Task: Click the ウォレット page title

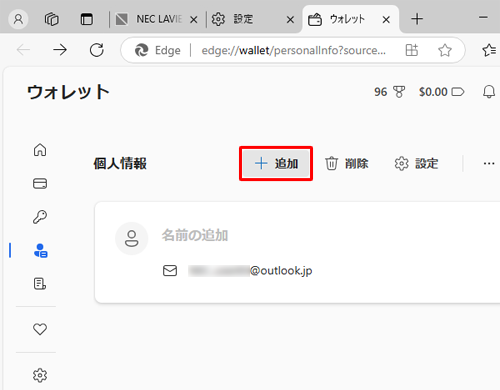Action: [68, 92]
